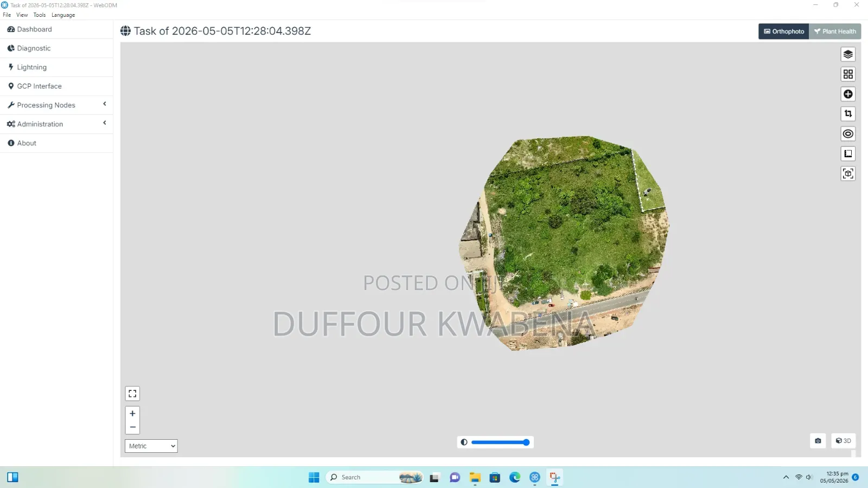Screen dimensions: 868x488
Task: Open About page in sidebar
Action: (56, 143)
